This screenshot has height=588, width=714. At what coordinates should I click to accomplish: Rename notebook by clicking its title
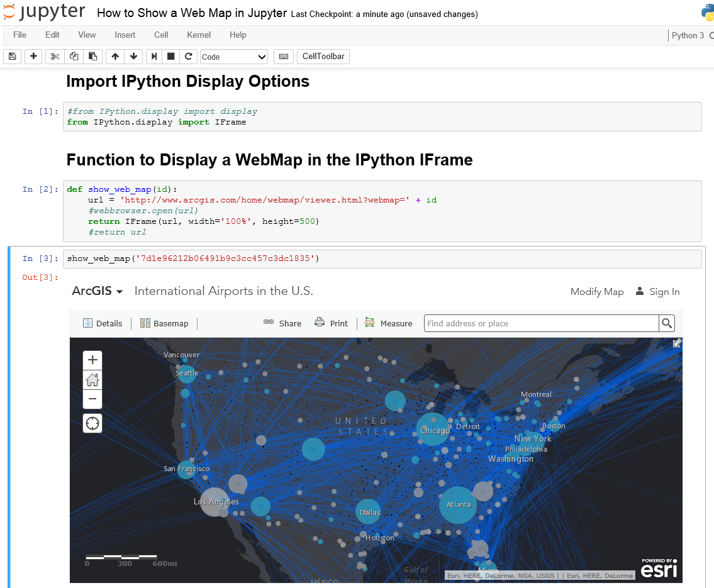[x=192, y=13]
